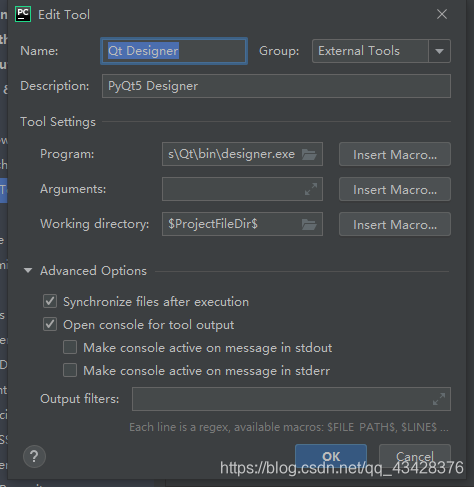This screenshot has width=474, height=487.
Task: Insert Macro for Arguments field
Action: click(395, 189)
